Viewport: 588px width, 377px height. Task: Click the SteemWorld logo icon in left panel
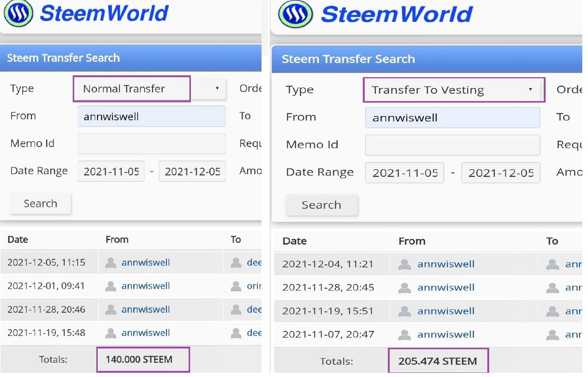coord(18,13)
